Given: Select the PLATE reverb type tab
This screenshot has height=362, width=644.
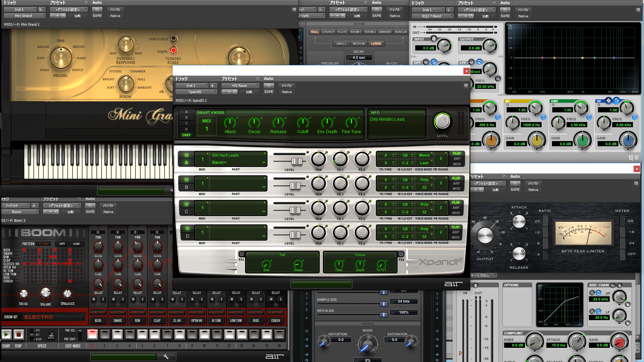Looking at the screenshot, I should coord(342,32).
